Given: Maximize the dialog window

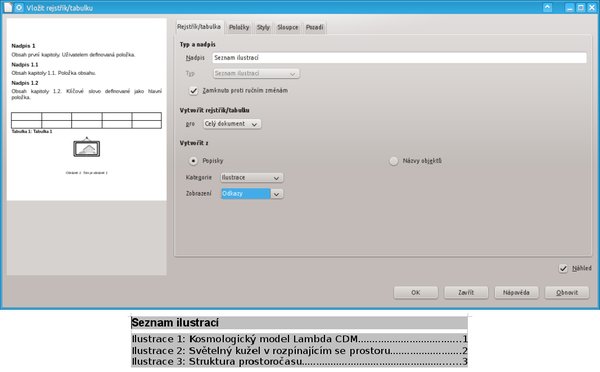Looking at the screenshot, I should click(x=580, y=8).
